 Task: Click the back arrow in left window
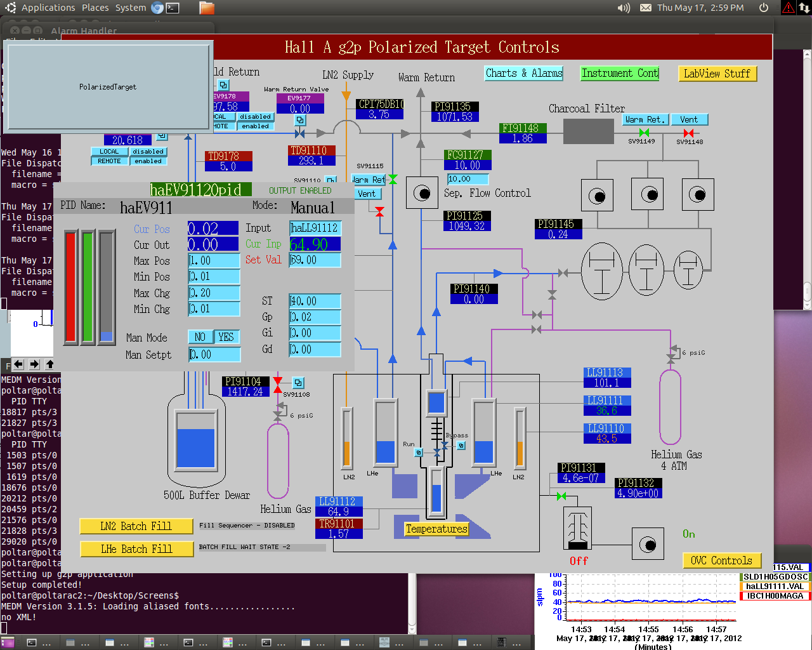[x=18, y=364]
